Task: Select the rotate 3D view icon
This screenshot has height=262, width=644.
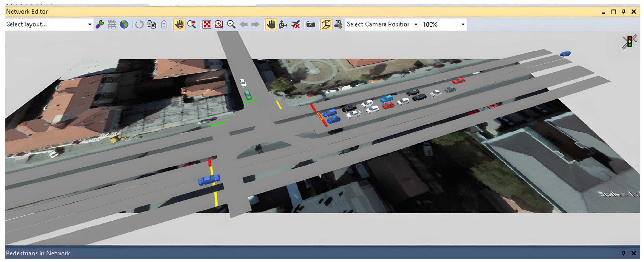Action: 283,24
